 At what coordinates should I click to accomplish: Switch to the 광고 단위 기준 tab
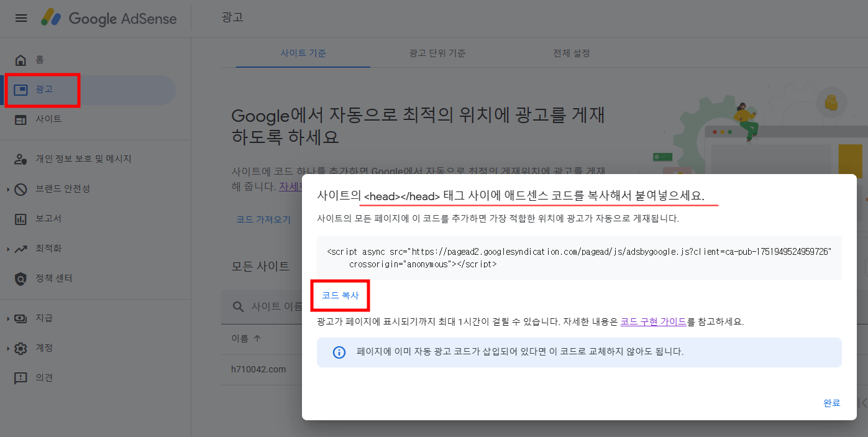click(x=437, y=53)
